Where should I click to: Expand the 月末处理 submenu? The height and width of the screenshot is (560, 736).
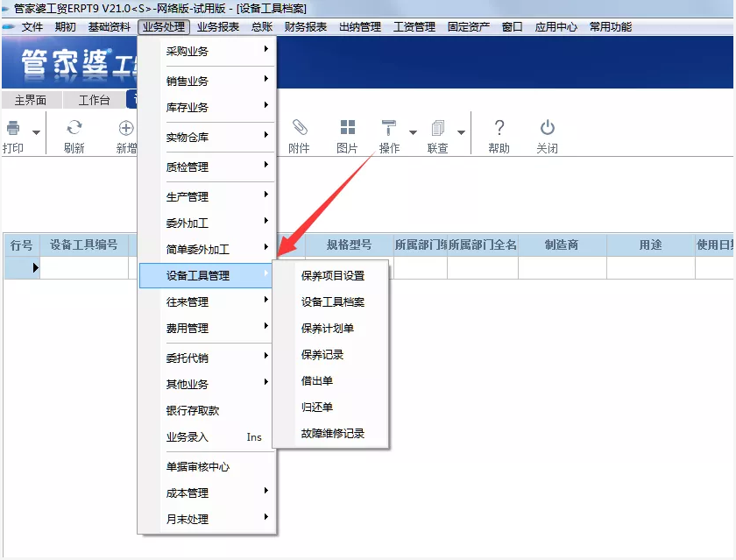[207, 519]
